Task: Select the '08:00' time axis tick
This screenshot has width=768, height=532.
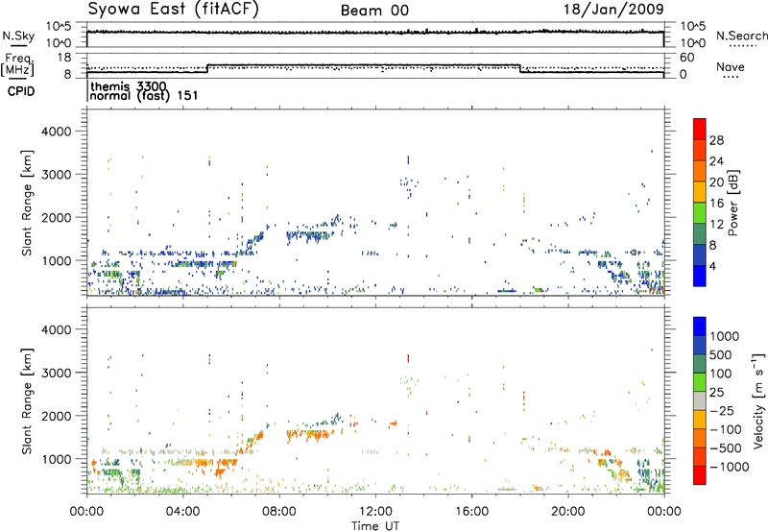Action: tap(279, 512)
